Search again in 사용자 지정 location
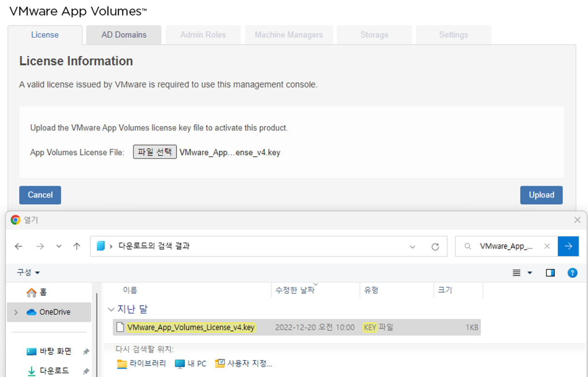 pos(244,364)
